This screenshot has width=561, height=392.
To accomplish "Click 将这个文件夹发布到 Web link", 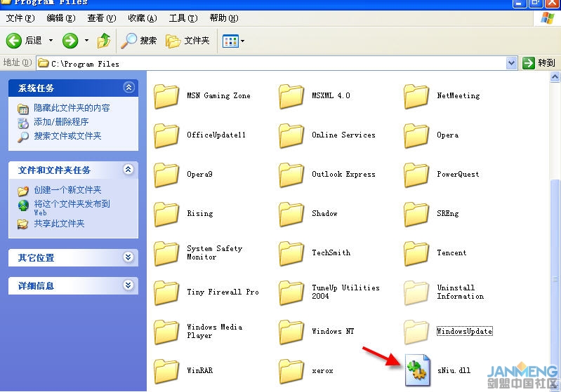I will pyautogui.click(x=72, y=208).
